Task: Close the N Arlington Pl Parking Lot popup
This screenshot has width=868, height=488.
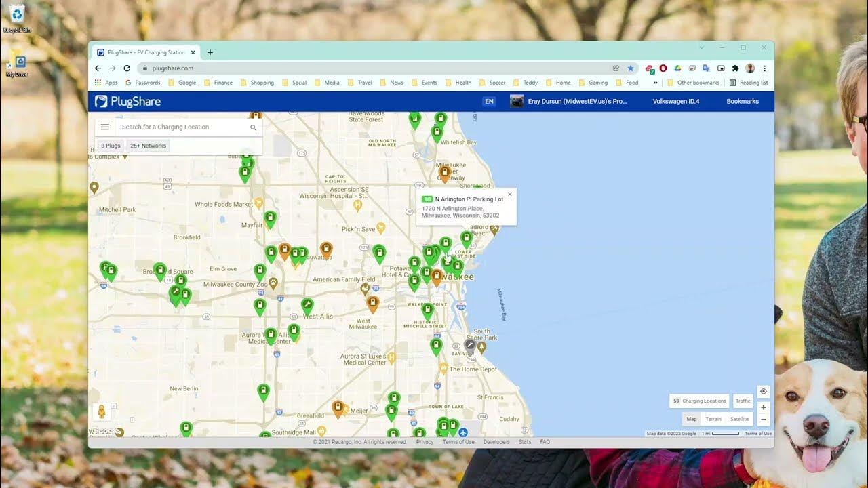Action: point(510,195)
